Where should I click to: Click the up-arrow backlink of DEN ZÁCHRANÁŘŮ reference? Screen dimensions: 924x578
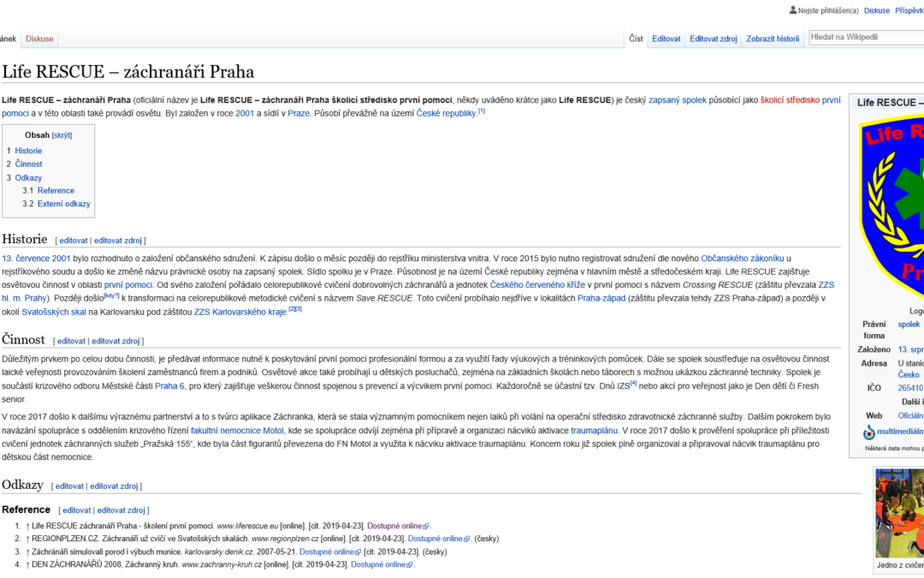(27, 565)
